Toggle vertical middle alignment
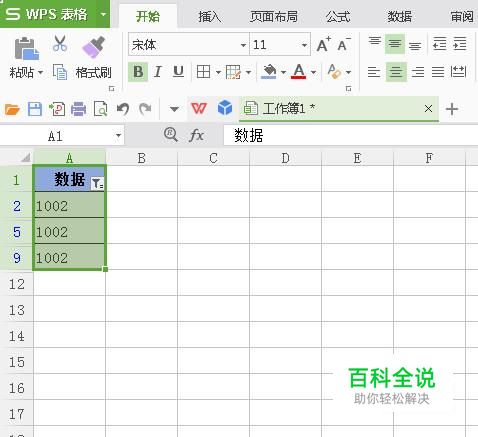 coord(395,43)
